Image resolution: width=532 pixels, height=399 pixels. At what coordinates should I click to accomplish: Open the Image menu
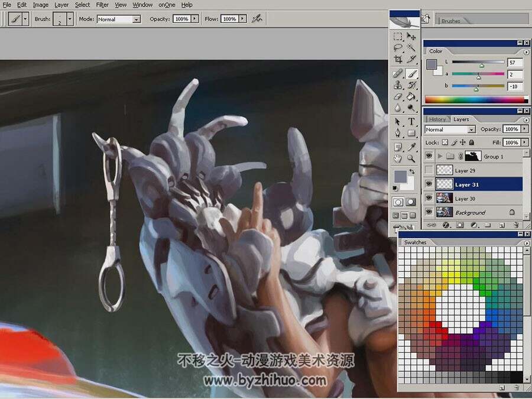click(40, 5)
